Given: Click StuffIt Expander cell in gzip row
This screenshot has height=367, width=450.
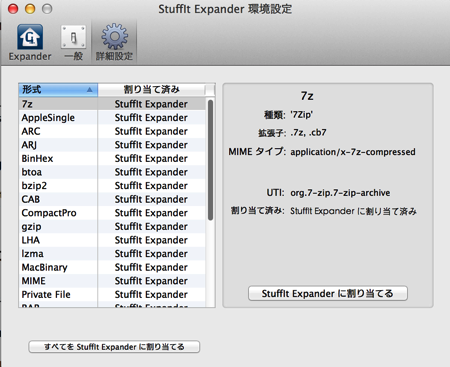Looking at the screenshot, I should pyautogui.click(x=151, y=227).
